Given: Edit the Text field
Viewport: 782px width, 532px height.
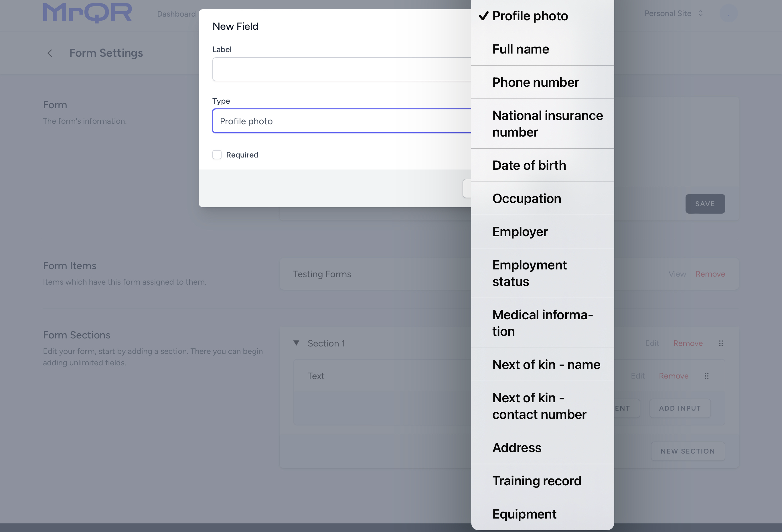Looking at the screenshot, I should (638, 376).
